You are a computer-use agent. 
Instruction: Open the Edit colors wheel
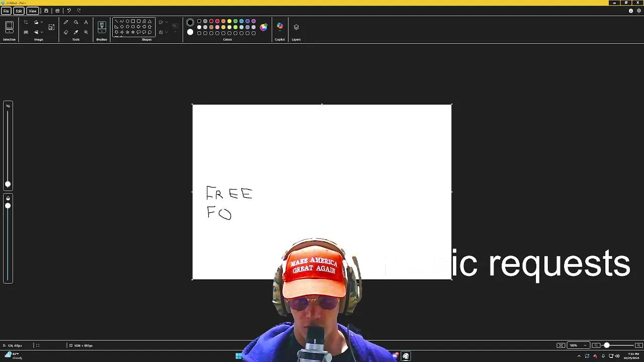(x=264, y=27)
